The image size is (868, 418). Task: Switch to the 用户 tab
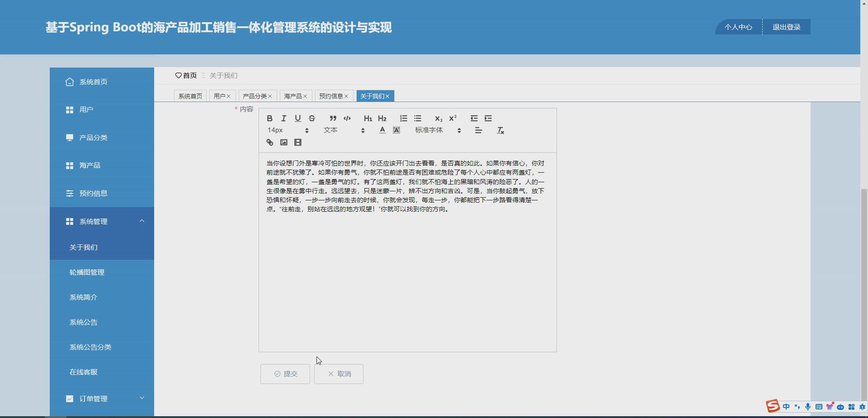coord(219,95)
